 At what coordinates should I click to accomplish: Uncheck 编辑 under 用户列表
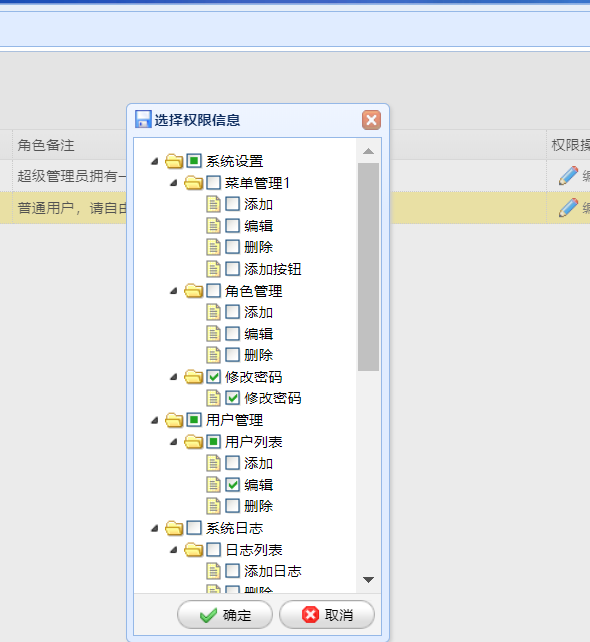tap(233, 485)
